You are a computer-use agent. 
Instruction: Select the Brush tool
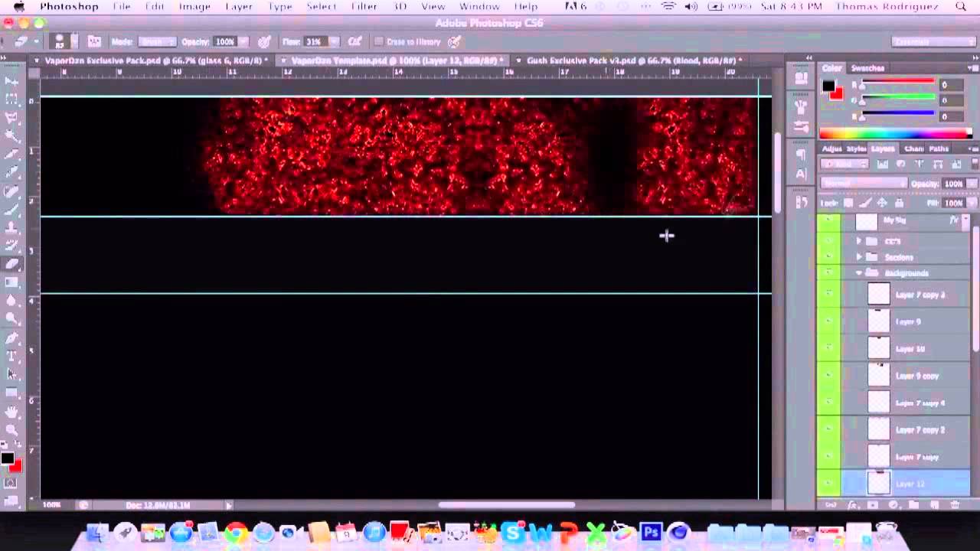[11, 210]
